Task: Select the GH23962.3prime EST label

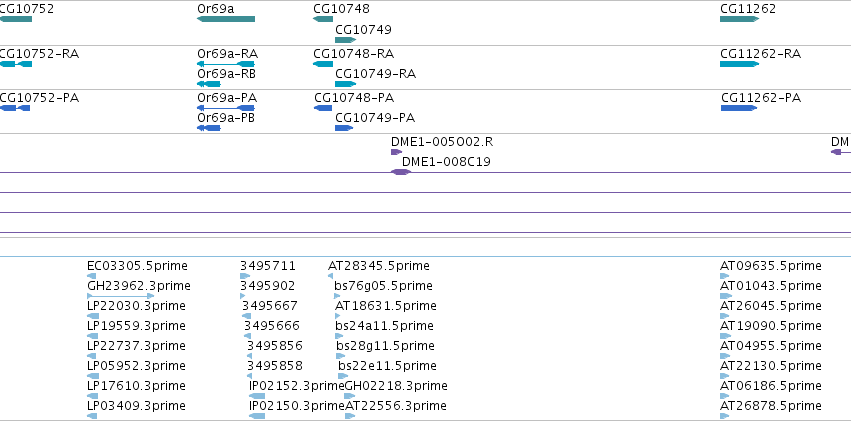Action: click(138, 286)
